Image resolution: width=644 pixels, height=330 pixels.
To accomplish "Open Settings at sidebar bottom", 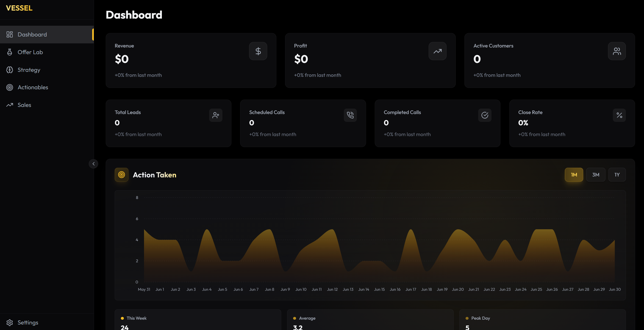I will coord(28,322).
